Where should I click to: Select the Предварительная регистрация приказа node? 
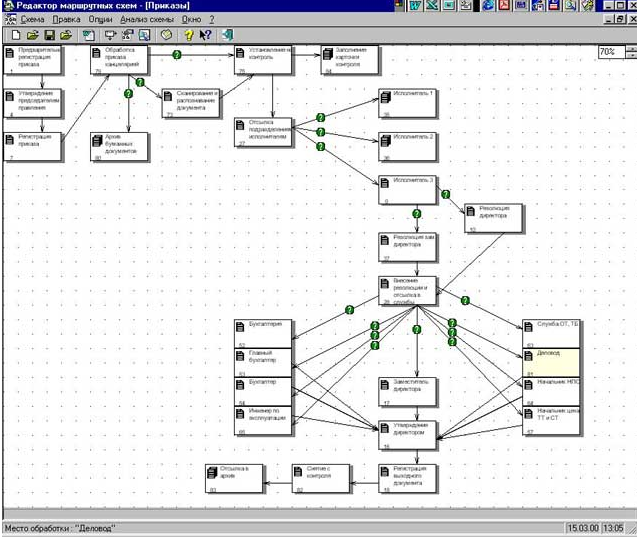click(33, 60)
